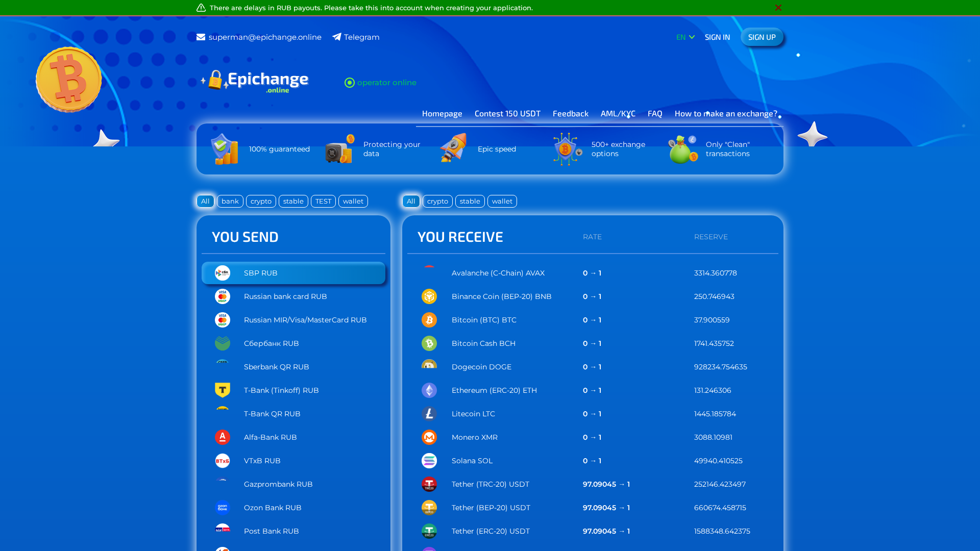Click the superman@epichange.online email link
Image resolution: width=980 pixels, height=551 pixels.
coord(265,37)
